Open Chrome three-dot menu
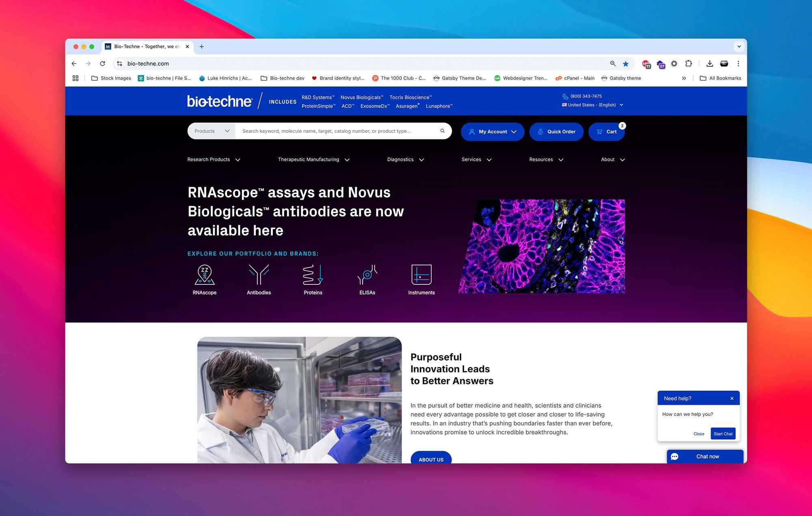 (739, 64)
